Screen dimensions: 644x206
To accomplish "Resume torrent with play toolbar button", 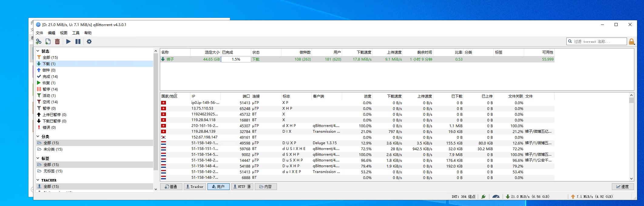I will pos(69,42).
